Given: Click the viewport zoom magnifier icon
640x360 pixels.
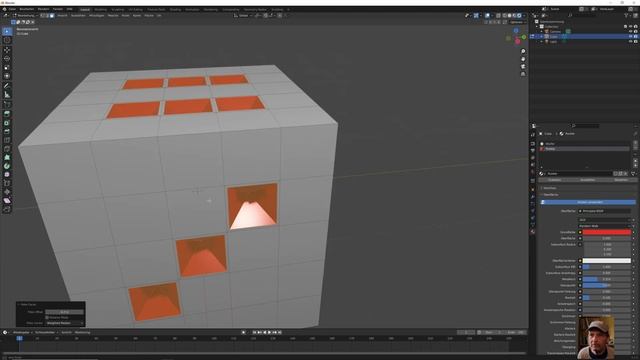Looking at the screenshot, I should pyautogui.click(x=523, y=51).
